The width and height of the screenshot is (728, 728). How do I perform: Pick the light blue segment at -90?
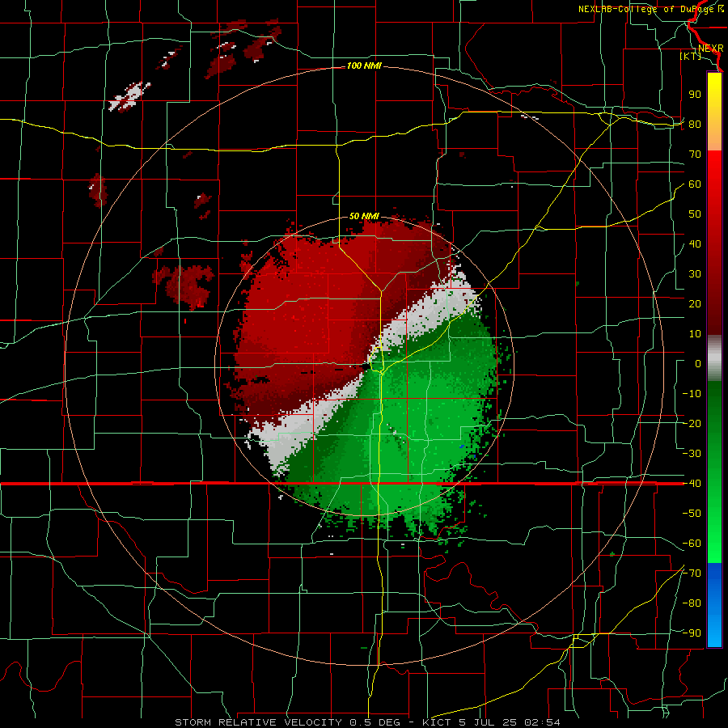click(714, 633)
